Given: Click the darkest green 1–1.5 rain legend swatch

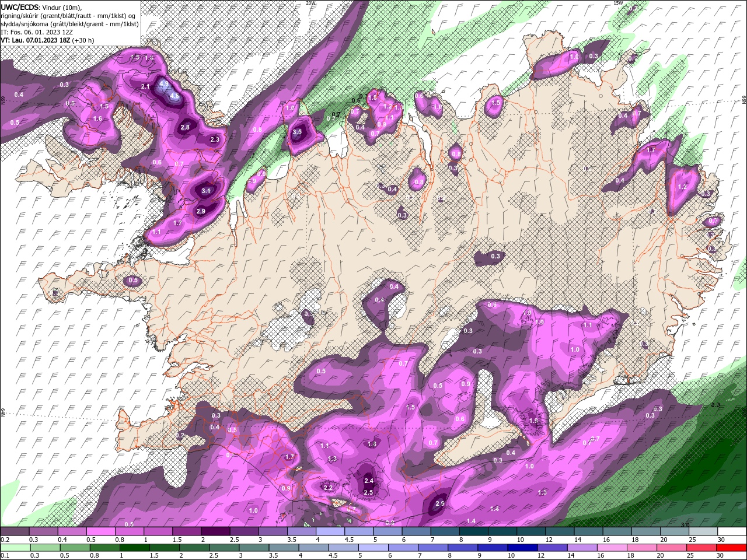Looking at the screenshot, I should pos(135,548).
